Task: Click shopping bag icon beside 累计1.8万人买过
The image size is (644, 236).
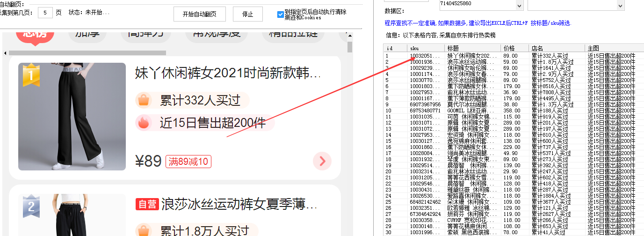Action: 144,230
